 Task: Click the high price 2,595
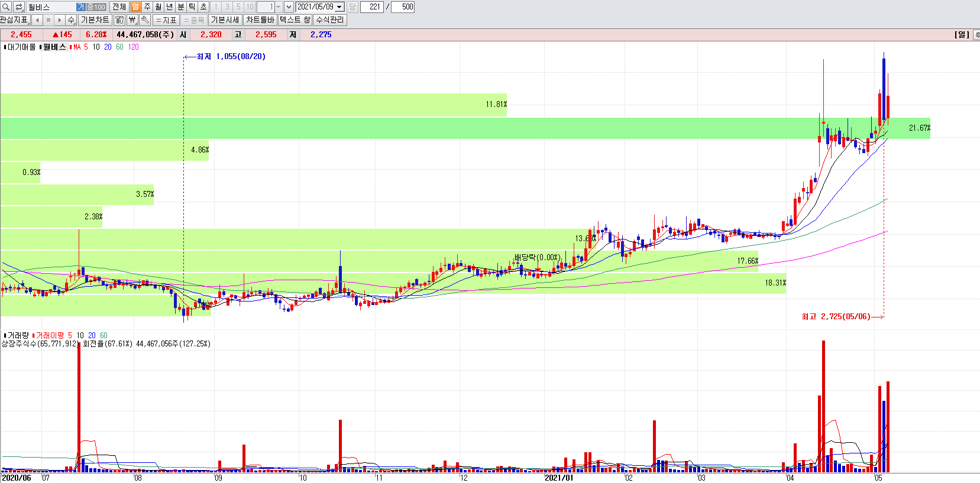coord(266,35)
